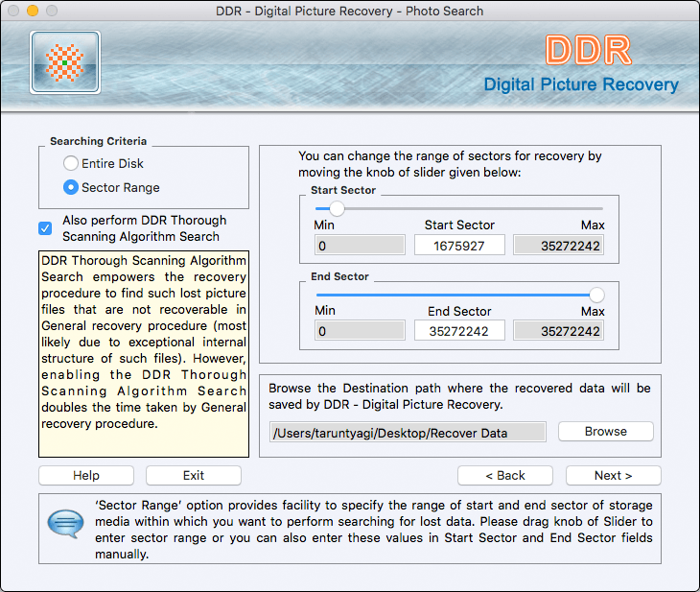
Task: Click the DDR application logo icon
Action: tap(65, 62)
